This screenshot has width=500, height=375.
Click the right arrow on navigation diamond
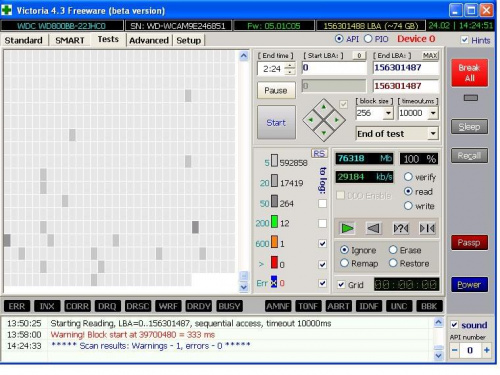click(x=336, y=120)
